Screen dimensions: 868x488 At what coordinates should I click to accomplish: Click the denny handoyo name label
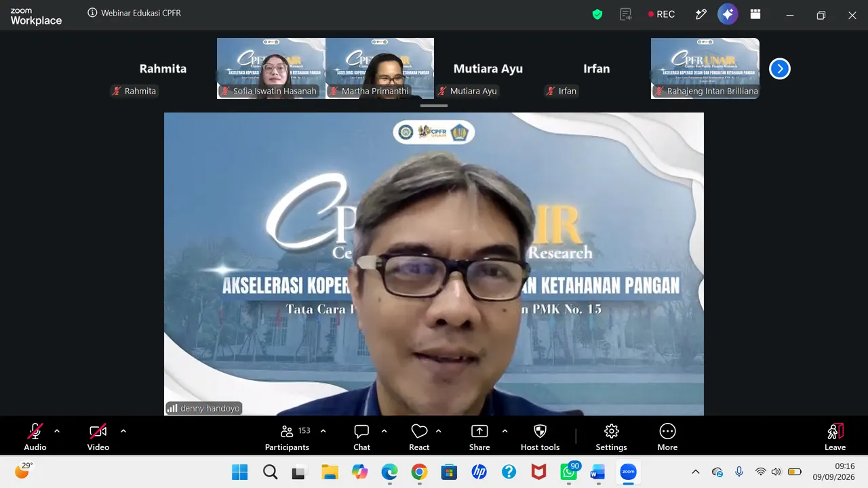204,409
